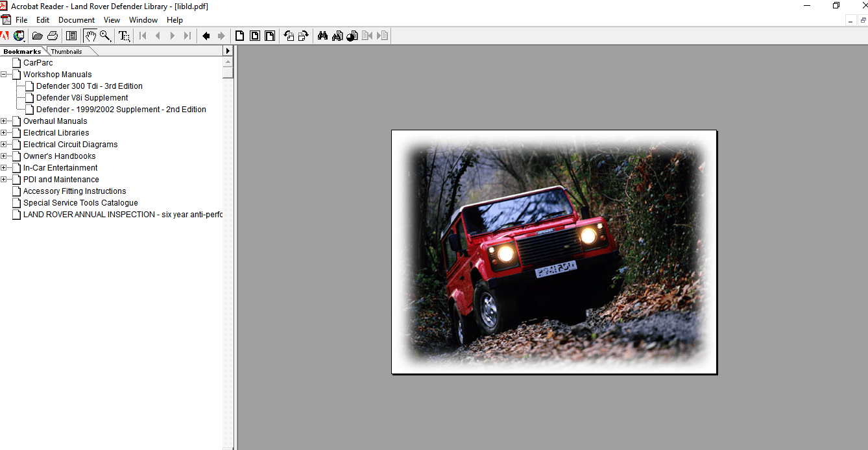
Task: Select the In-Car Entertainment bookmark label
Action: tap(60, 168)
